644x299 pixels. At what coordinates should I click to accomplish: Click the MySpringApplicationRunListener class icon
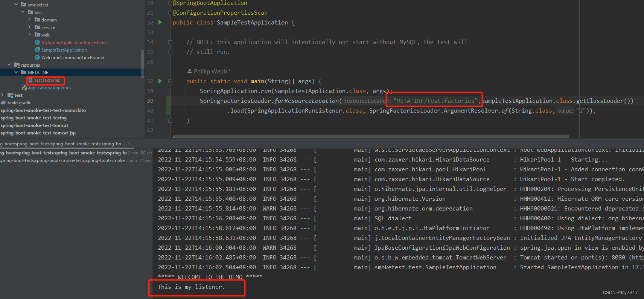37,42
